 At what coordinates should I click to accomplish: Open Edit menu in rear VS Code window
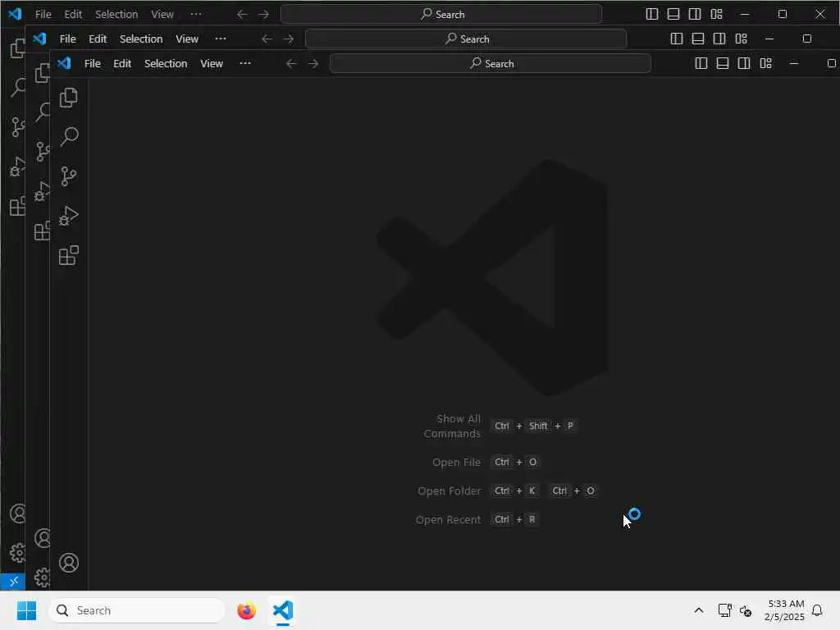(x=73, y=15)
